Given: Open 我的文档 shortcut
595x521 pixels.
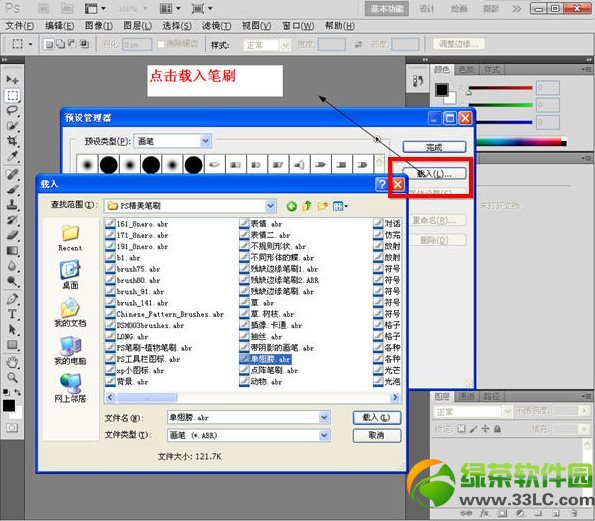Looking at the screenshot, I should 70,313.
